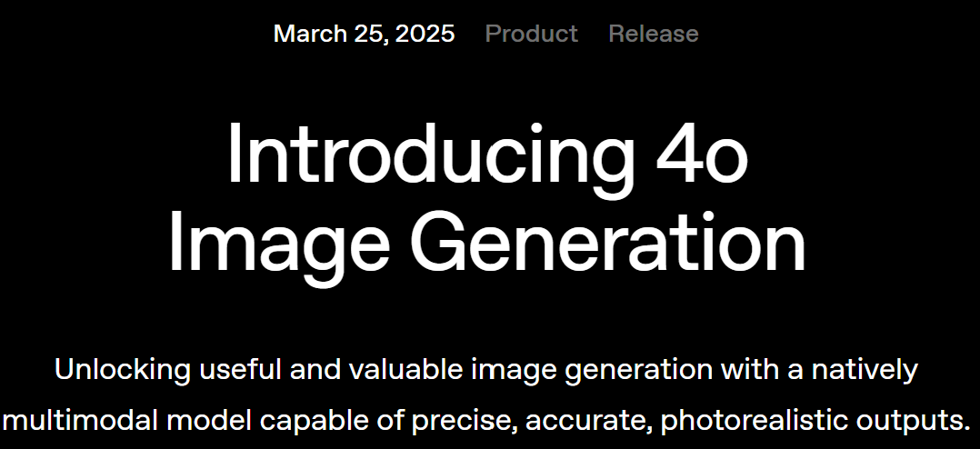Click the word Unlocking in the subtitle
Image resolution: width=980 pixels, height=449 pixels.
[x=123, y=370]
